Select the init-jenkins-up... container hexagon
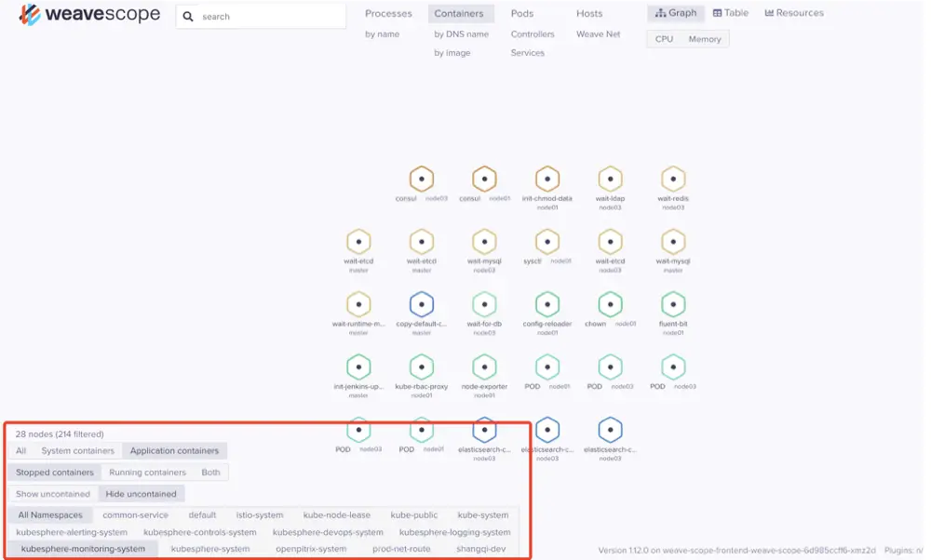The image size is (931, 560). [x=358, y=367]
